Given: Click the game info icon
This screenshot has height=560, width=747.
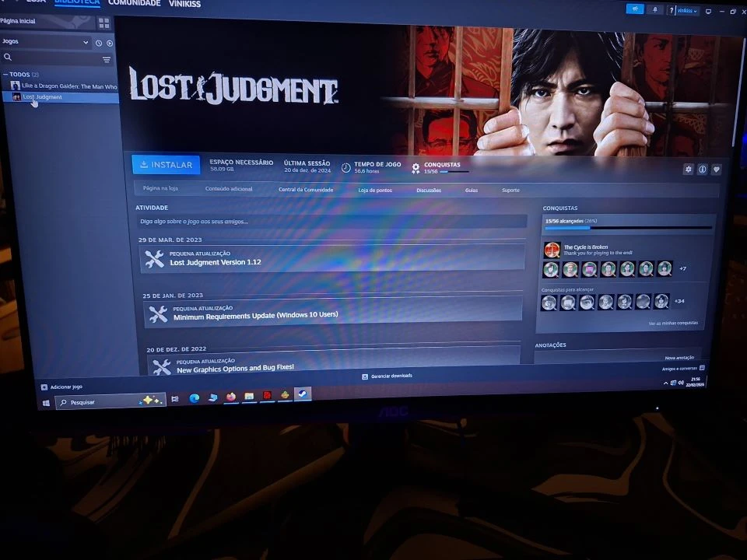Looking at the screenshot, I should [x=702, y=170].
